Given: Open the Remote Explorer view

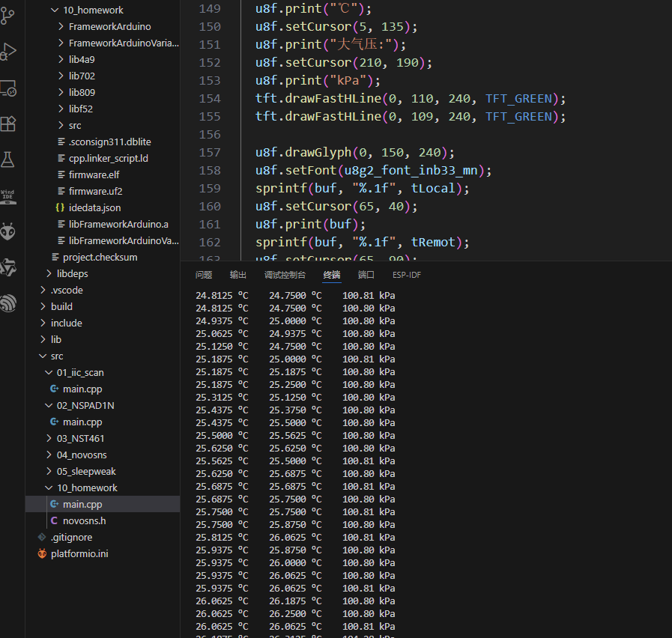Looking at the screenshot, I should click(8, 88).
